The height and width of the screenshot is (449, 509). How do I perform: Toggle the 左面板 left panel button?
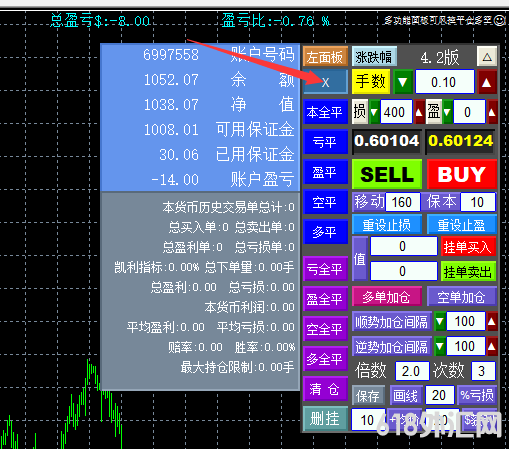coord(325,57)
